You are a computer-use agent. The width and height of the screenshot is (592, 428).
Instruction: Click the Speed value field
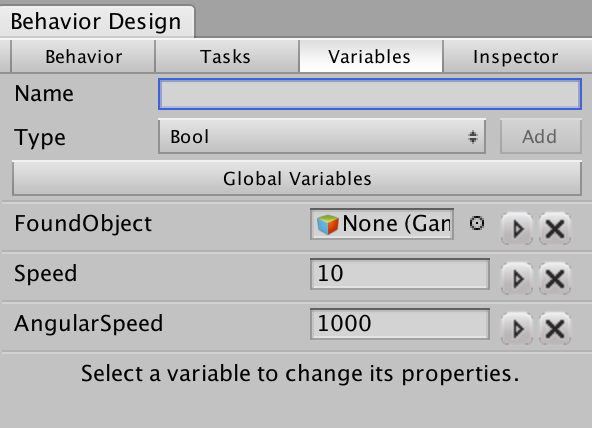click(x=400, y=274)
